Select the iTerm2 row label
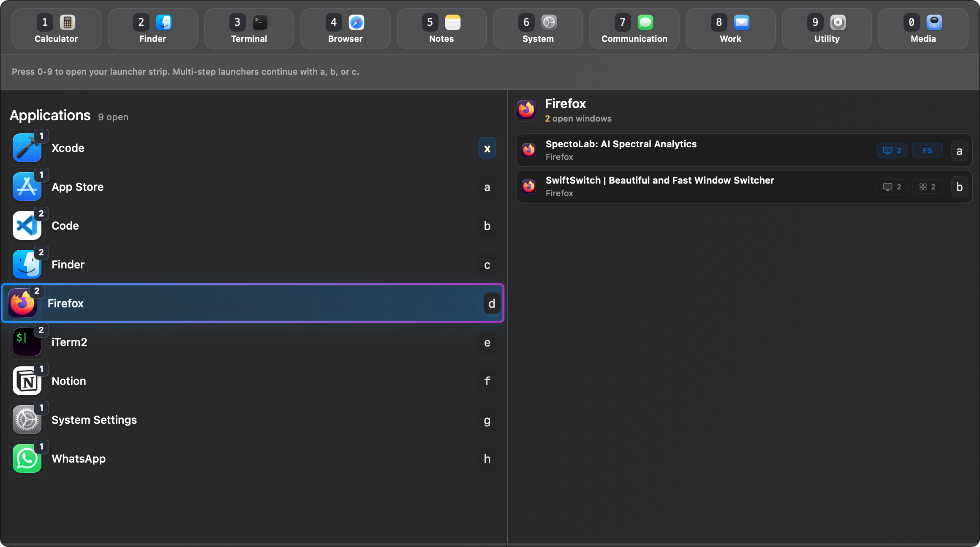This screenshot has width=980, height=547. coord(69,342)
